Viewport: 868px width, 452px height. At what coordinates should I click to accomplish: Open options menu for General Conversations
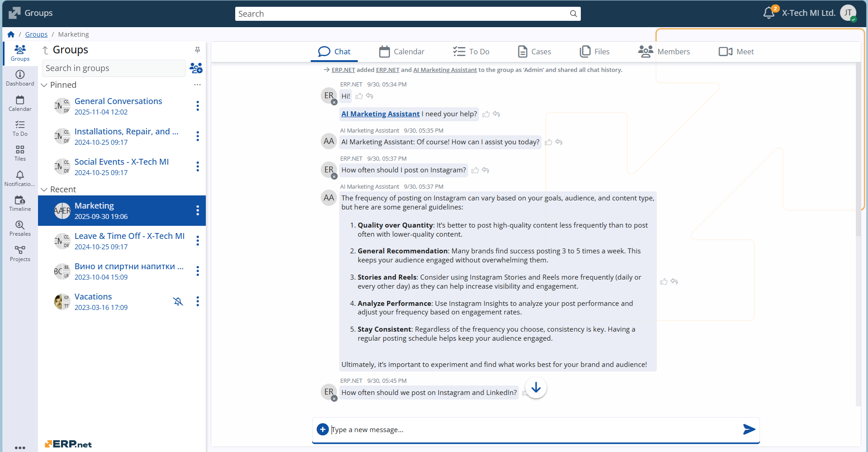198,106
